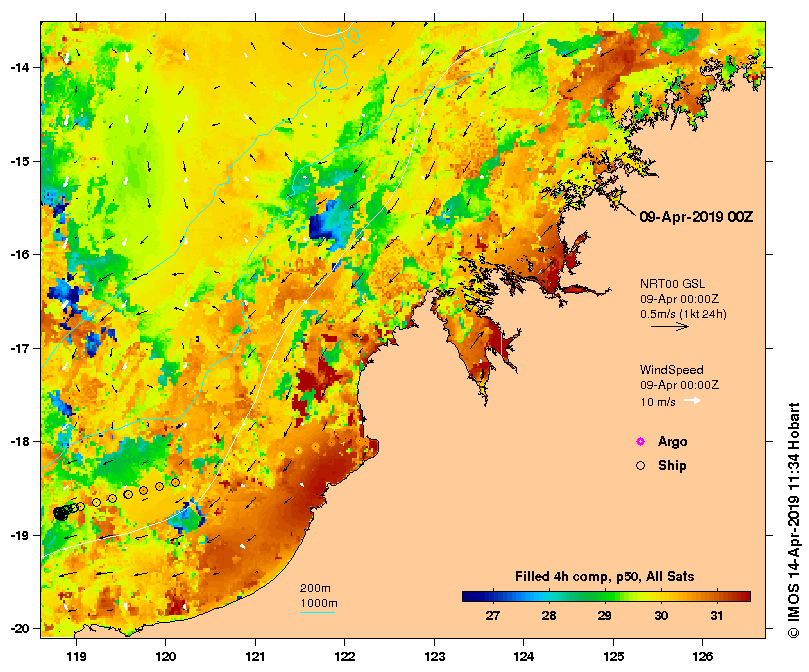This screenshot has width=809, height=672.
Task: Click the colorbar value 30
Action: [661, 615]
